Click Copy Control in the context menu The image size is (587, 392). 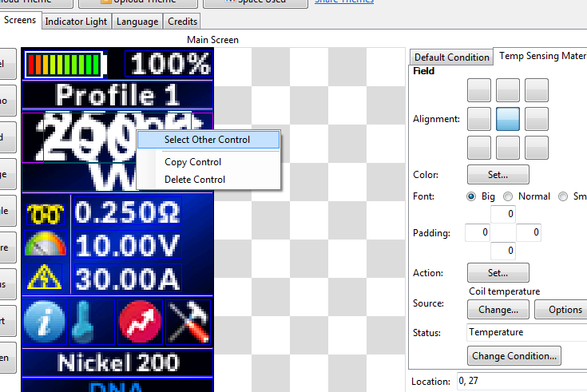[x=192, y=162]
